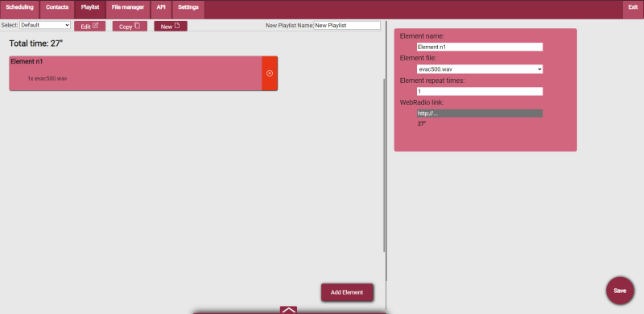Save the playlist with round Save button
The width and height of the screenshot is (644, 314).
click(x=620, y=291)
